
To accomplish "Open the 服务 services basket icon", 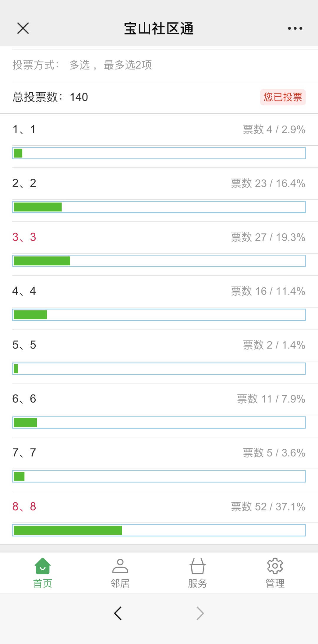I will 197,566.
